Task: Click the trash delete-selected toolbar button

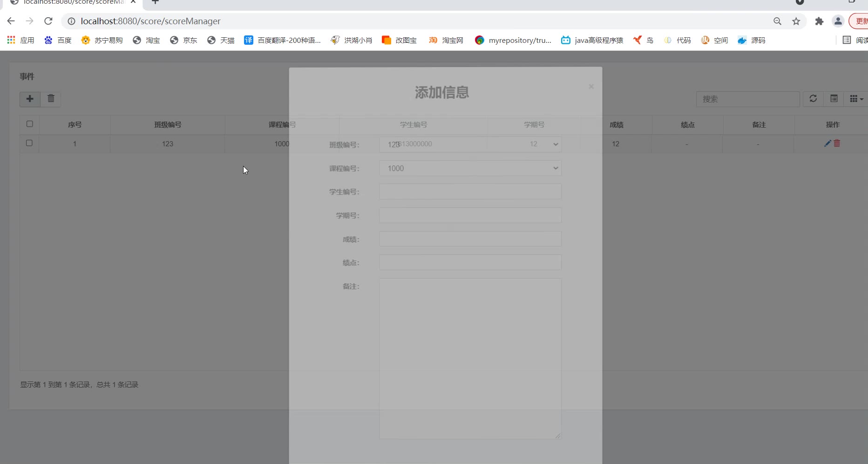Action: [x=51, y=99]
